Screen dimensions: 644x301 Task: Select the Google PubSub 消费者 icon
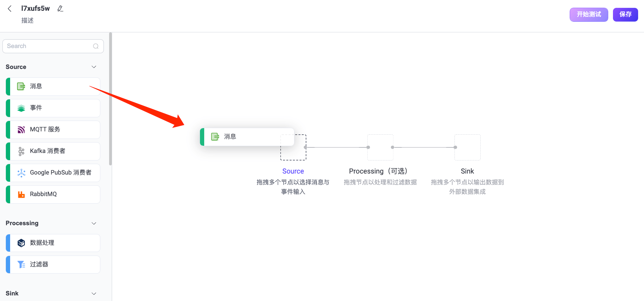point(21,173)
